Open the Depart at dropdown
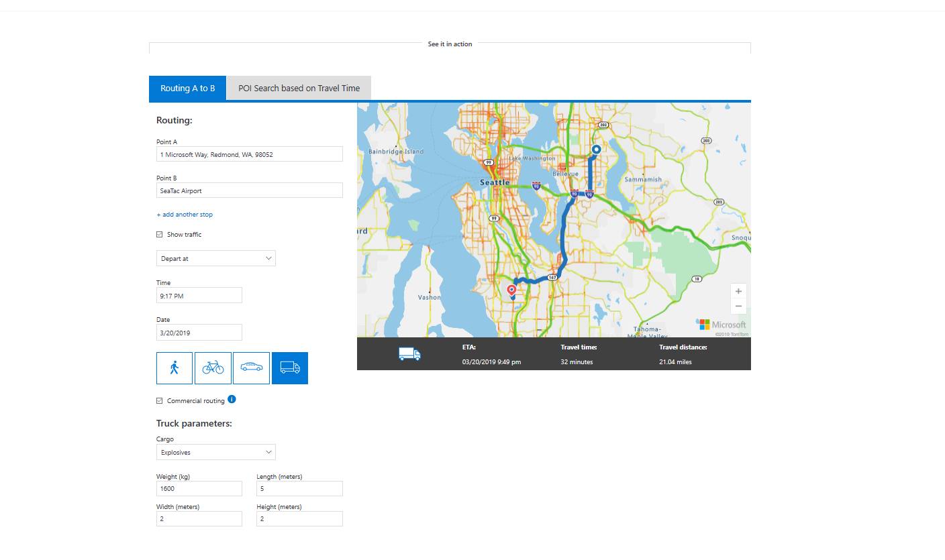The image size is (945, 560). tap(216, 258)
